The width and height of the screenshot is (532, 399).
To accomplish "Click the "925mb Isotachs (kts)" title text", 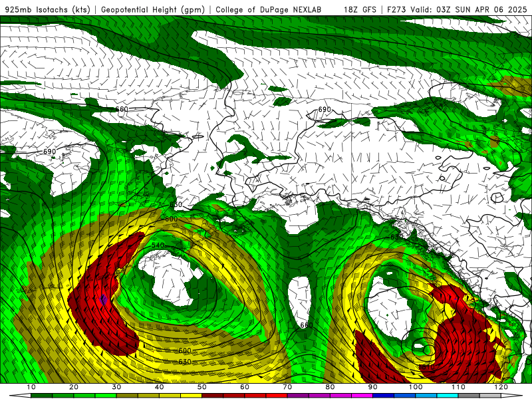I will 47,9.
